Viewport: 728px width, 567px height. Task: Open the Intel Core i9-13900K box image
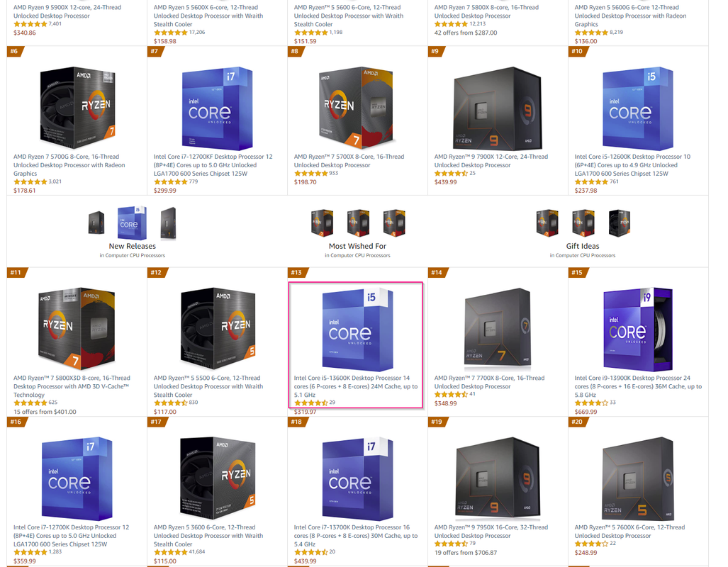point(638,330)
